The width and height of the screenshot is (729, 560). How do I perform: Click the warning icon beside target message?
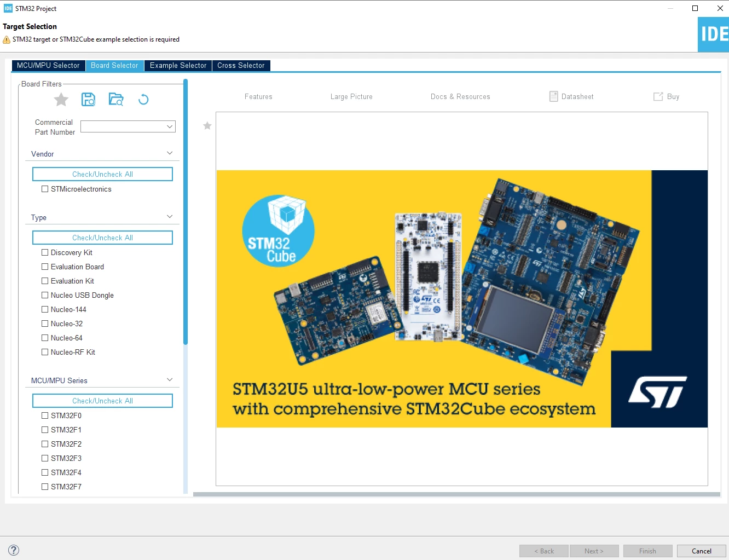coord(7,39)
